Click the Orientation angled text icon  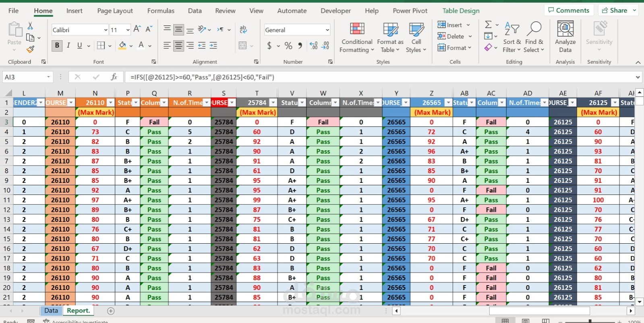pyautogui.click(x=202, y=29)
